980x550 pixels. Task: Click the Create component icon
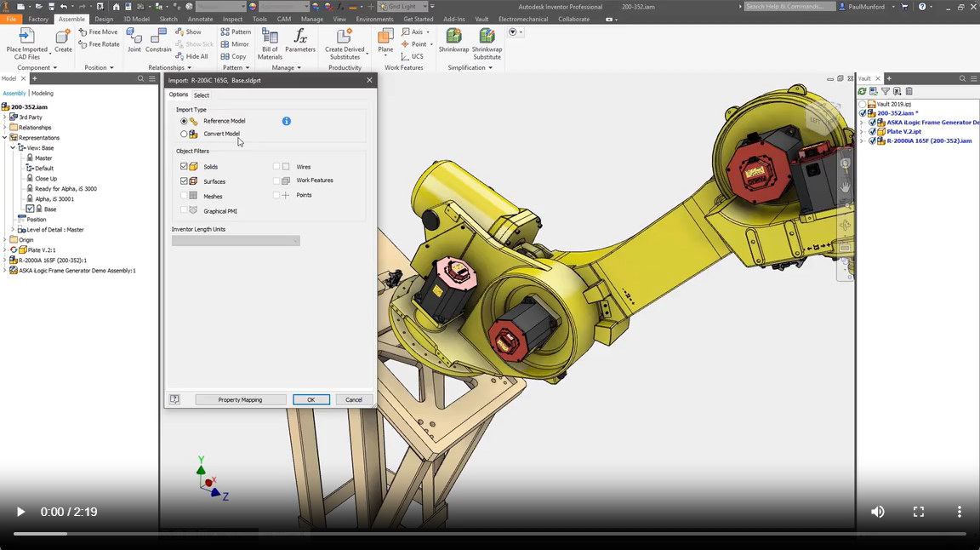(x=63, y=37)
